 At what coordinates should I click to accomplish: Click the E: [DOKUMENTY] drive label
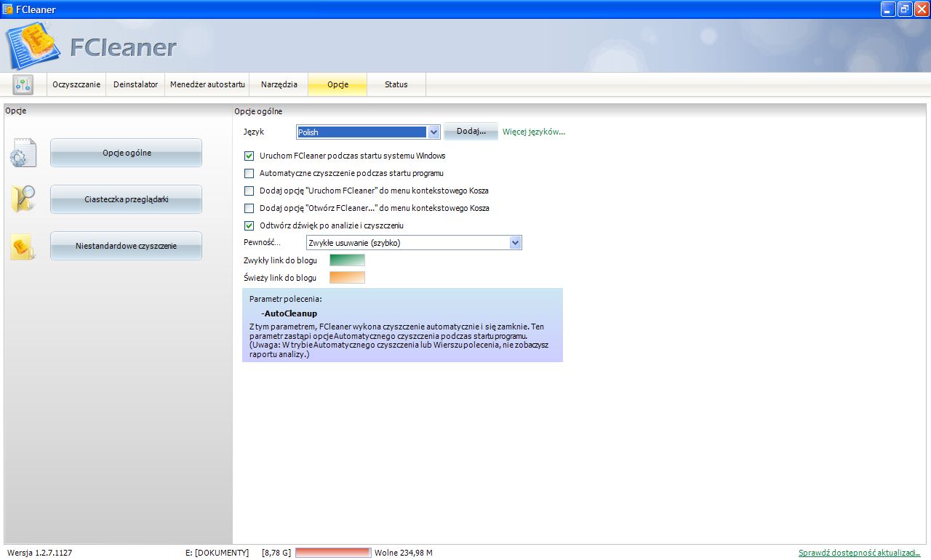click(x=217, y=553)
